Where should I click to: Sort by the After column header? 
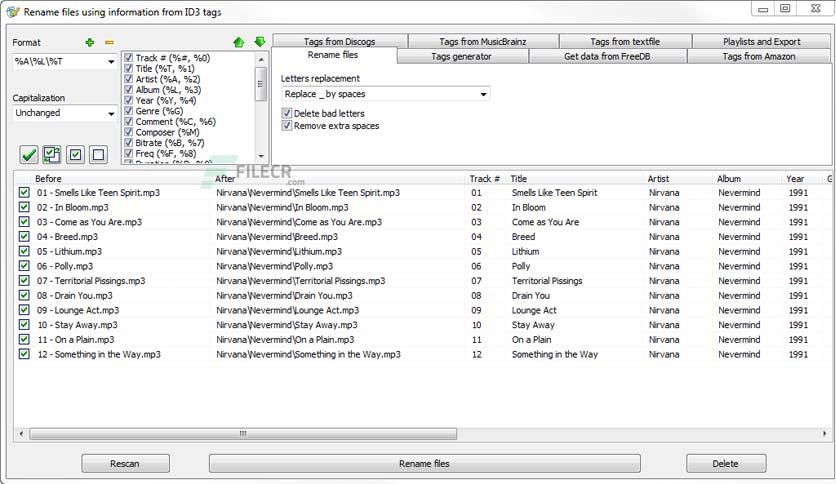(225, 179)
